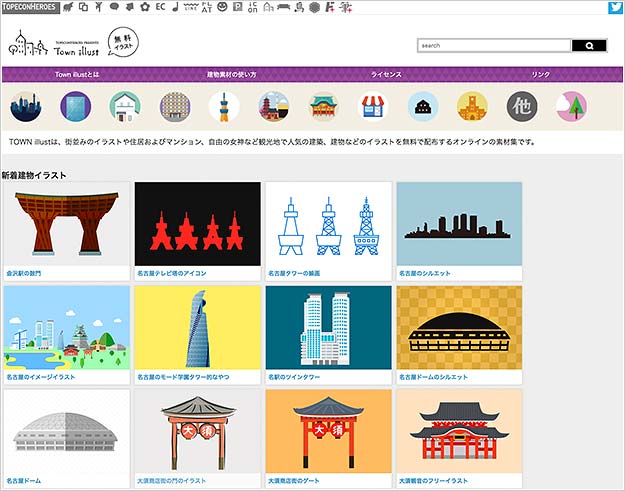Image resolution: width=625 pixels, height=491 pixels.
Task: Click the ICON site icon in top bar
Action: (253, 7)
